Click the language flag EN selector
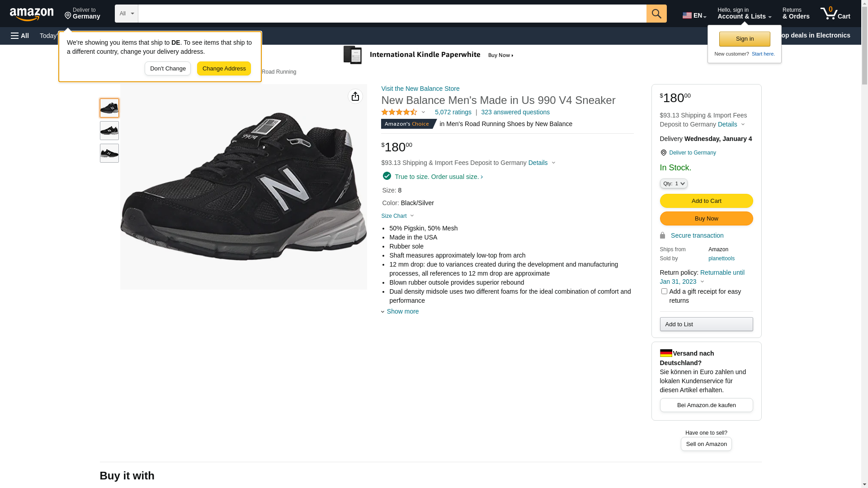This screenshot has height=488, width=868. point(694,15)
